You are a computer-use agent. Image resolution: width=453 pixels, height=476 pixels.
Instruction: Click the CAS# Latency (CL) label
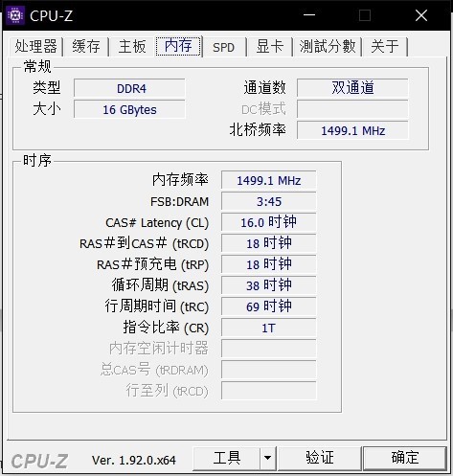(x=157, y=223)
